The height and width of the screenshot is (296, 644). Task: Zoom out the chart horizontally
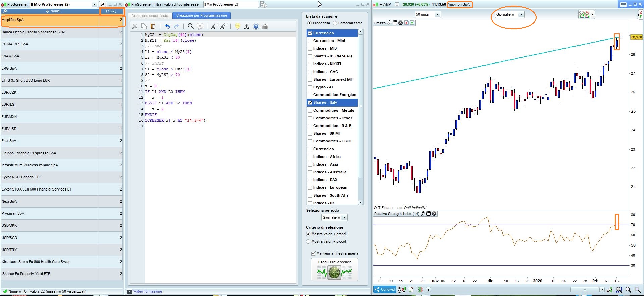pyautogui.click(x=628, y=290)
